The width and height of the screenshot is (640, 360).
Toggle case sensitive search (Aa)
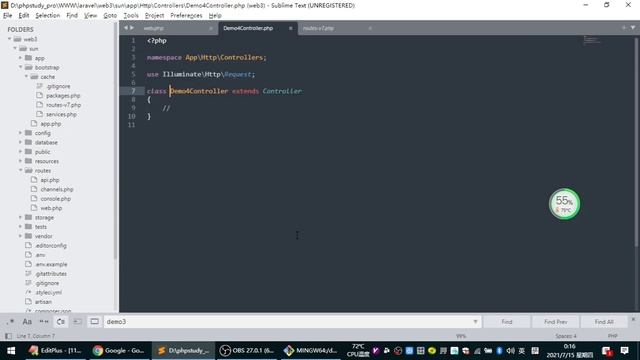(x=27, y=322)
